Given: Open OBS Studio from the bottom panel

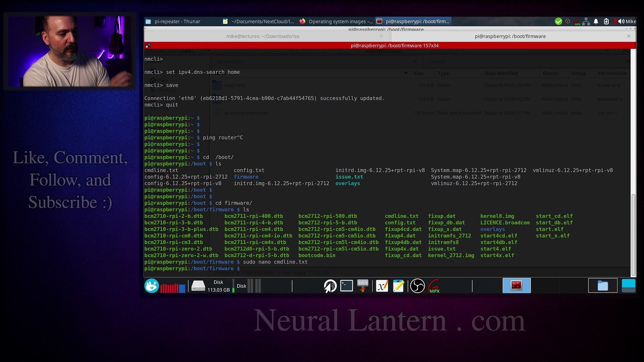Looking at the screenshot, I should point(417,286).
